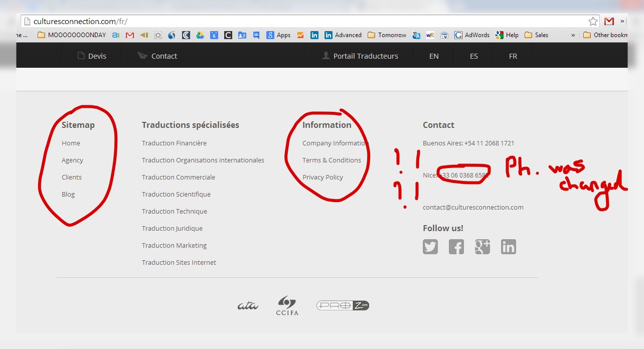
Task: Open the Traduction Juridique link
Action: (172, 228)
